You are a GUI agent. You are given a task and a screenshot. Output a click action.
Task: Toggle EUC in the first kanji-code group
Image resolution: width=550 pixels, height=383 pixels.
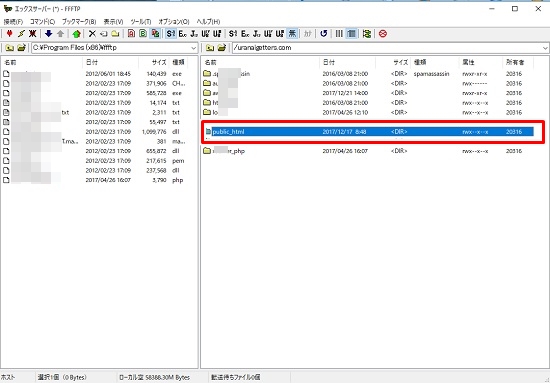182,34
